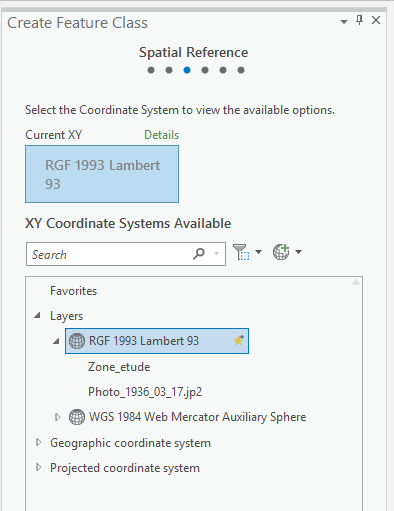Image resolution: width=394 pixels, height=511 pixels.
Task: Open the pane options menu arrow
Action: pos(344,22)
